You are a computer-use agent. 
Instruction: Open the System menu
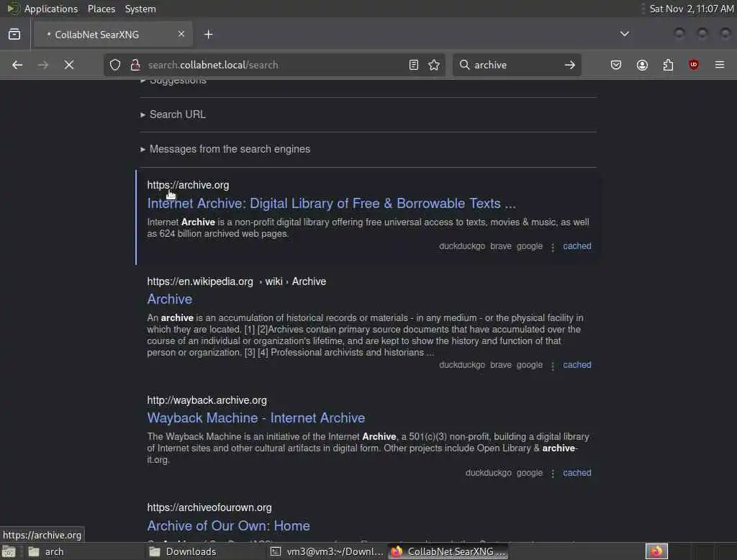point(140,9)
